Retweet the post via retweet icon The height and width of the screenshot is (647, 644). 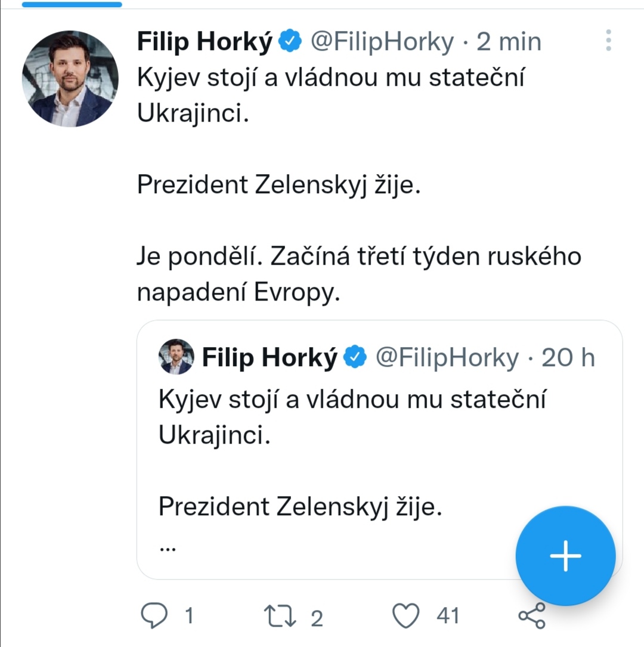[280, 615]
